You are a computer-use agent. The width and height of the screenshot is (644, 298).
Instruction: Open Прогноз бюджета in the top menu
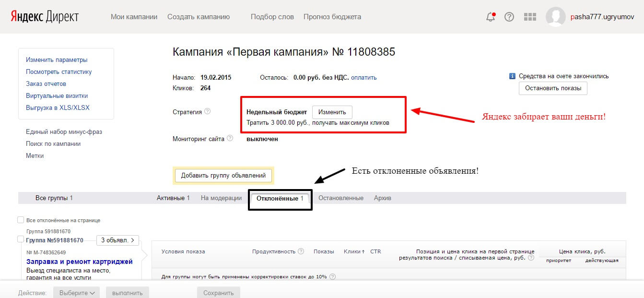[332, 17]
